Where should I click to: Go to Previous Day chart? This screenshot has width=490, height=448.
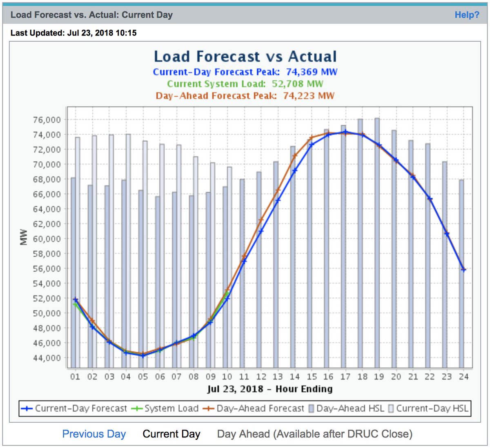click(x=94, y=434)
